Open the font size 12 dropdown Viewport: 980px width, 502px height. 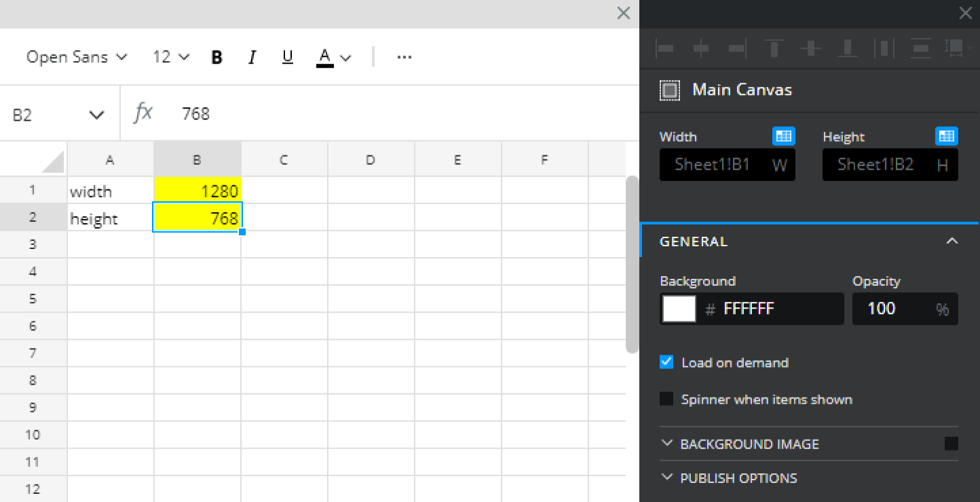coord(171,58)
